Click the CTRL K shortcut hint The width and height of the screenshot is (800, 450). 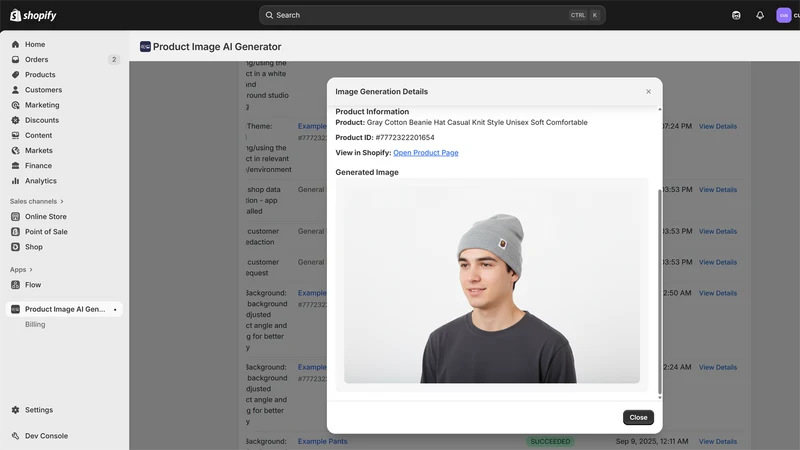pyautogui.click(x=584, y=15)
